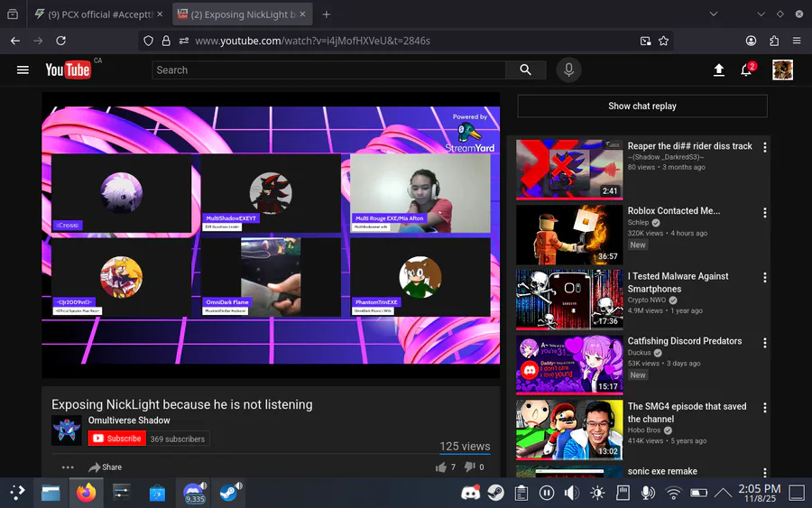This screenshot has width=812, height=508.
Task: Open Roblox Contacted Me video title
Action: pos(674,211)
